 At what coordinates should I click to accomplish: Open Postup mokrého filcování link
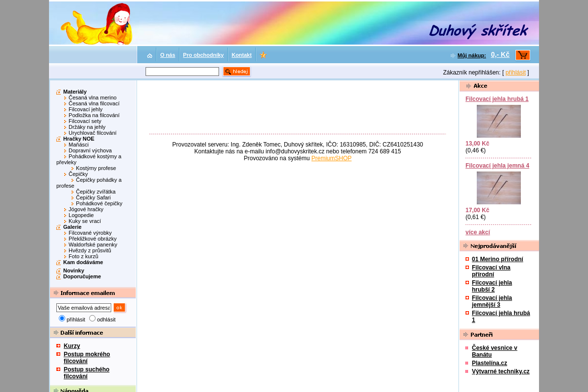pos(87,358)
